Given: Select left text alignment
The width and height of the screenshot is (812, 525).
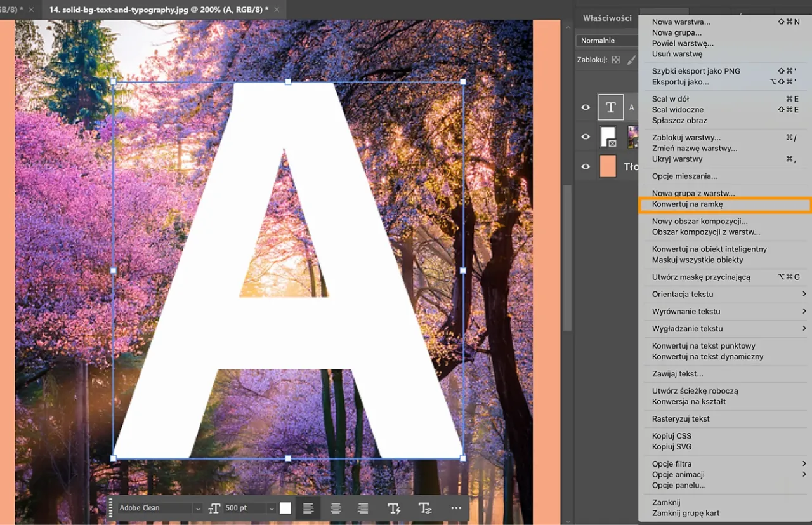Looking at the screenshot, I should coord(308,508).
